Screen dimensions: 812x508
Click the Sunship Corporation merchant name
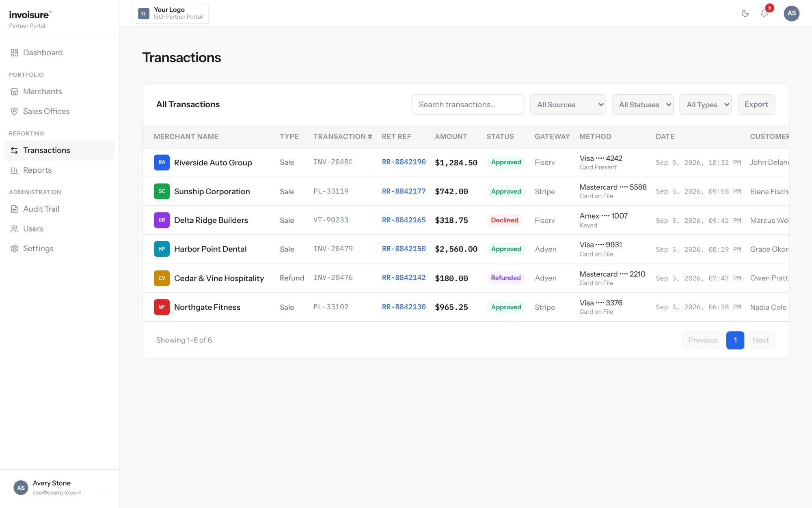click(x=212, y=191)
